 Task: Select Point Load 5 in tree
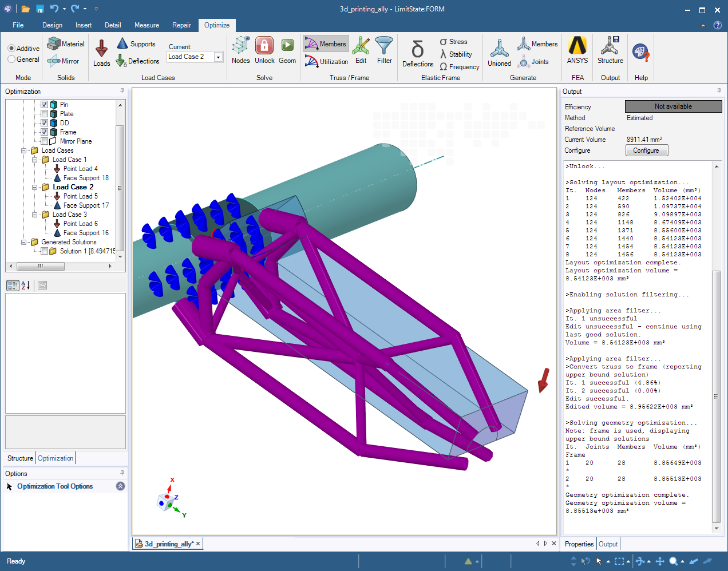(80, 196)
